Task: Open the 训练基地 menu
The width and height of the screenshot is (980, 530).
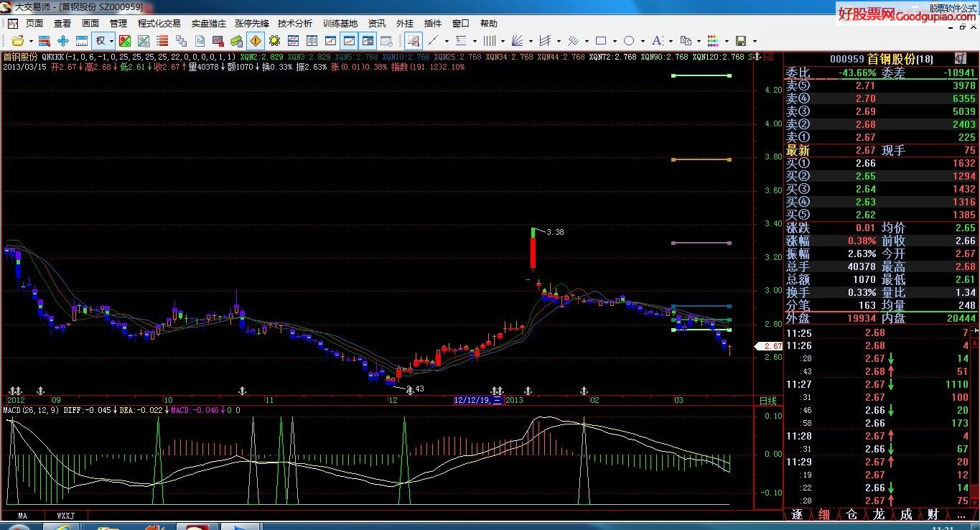Action: 340,23
